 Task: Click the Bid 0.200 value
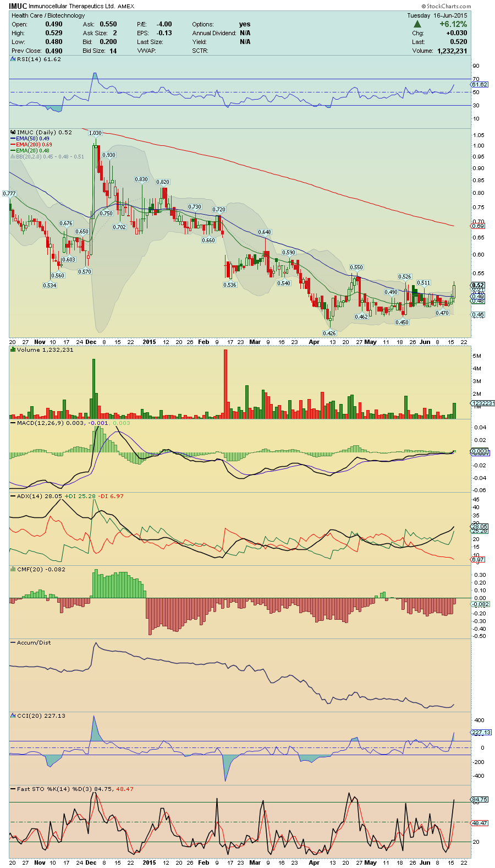[x=108, y=42]
